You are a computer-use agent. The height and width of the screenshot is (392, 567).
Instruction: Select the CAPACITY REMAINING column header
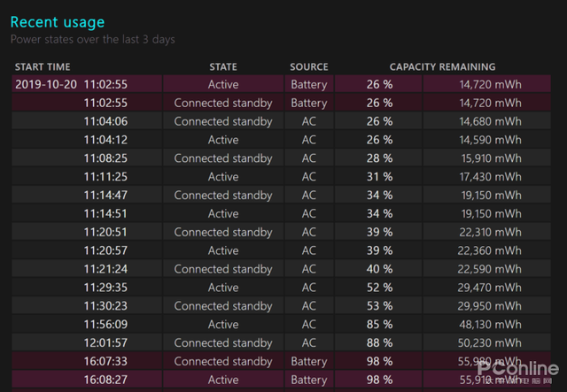(x=442, y=66)
